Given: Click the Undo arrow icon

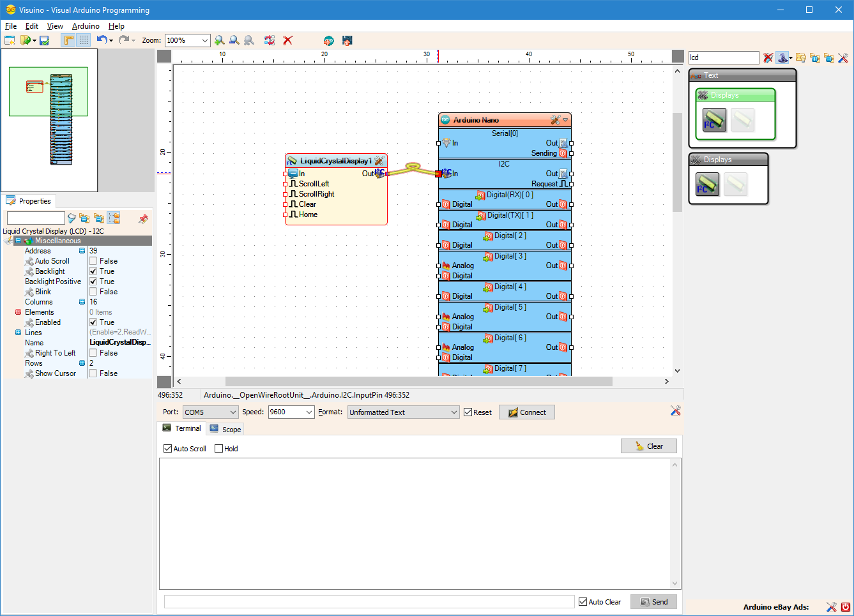Looking at the screenshot, I should [102, 40].
